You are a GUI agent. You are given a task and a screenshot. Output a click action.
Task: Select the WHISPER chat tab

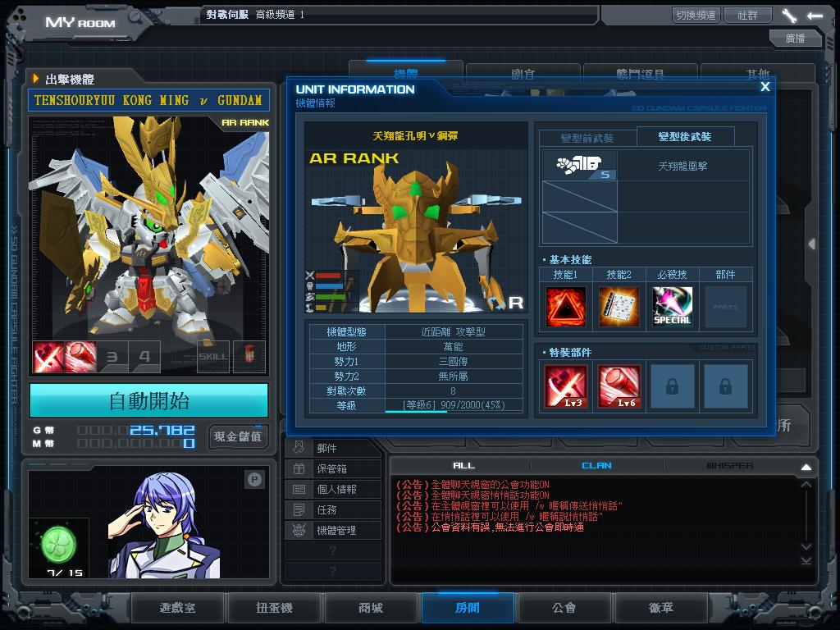pyautogui.click(x=729, y=466)
